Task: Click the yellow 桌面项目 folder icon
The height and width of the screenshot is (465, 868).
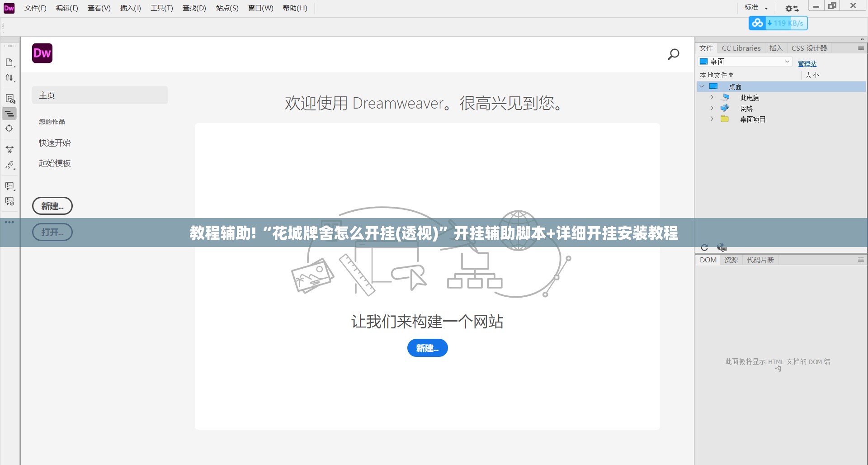Action: coord(725,119)
